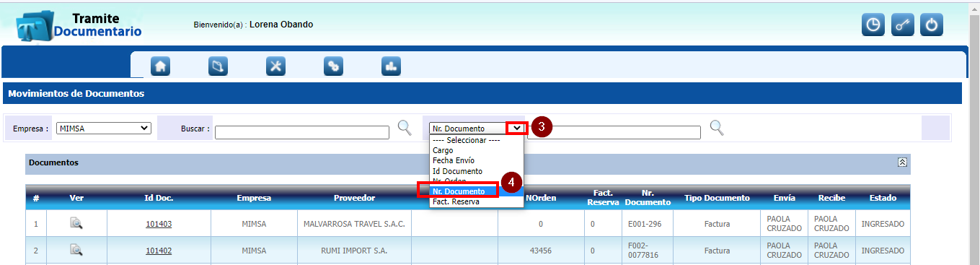Select Fecha Envío from filter list
Screen dimensions: 980x265
[454, 160]
